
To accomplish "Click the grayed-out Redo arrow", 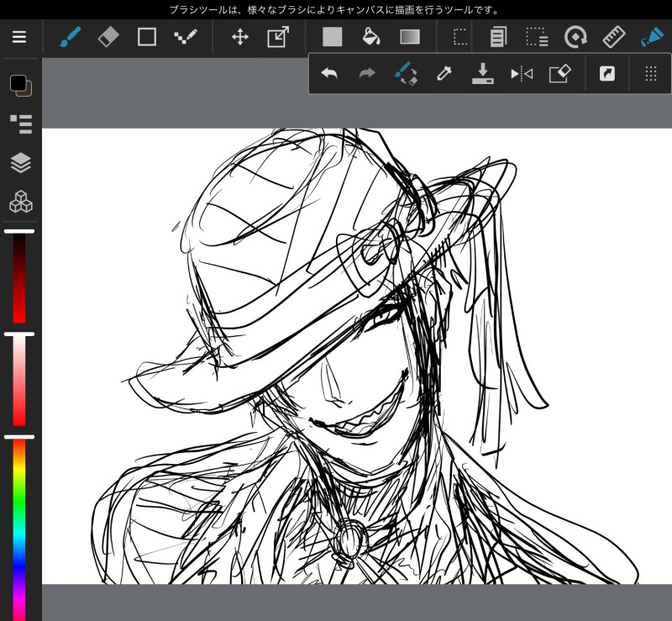I will coord(367,74).
